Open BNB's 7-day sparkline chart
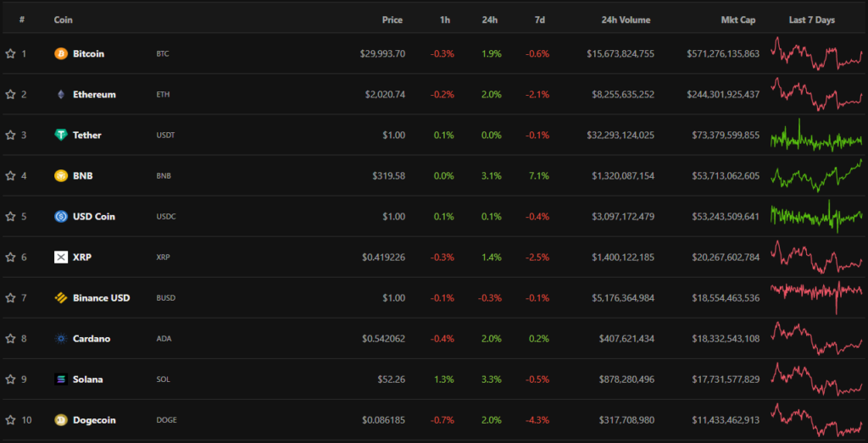Viewport: 868px width, 443px height. tap(816, 176)
